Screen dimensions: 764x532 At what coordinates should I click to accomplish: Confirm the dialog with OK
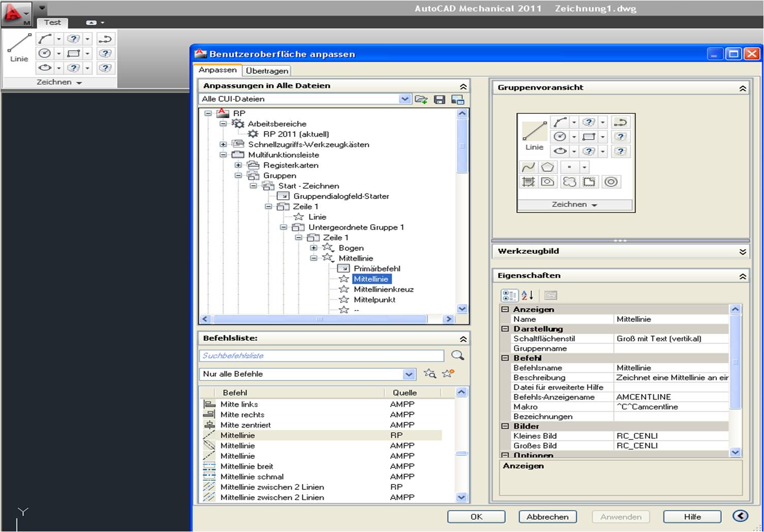point(476,517)
